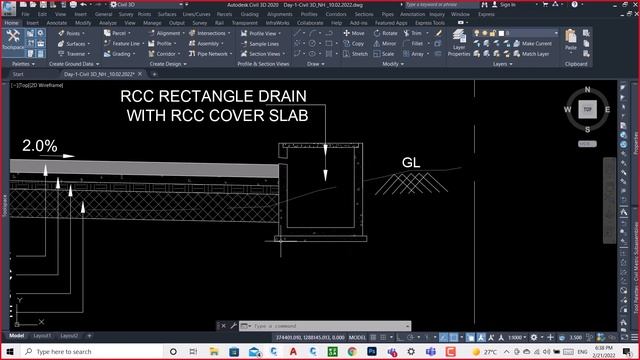Toggle 2D object snap in status bar
The height and width of the screenshot is (360, 640).
click(453, 338)
